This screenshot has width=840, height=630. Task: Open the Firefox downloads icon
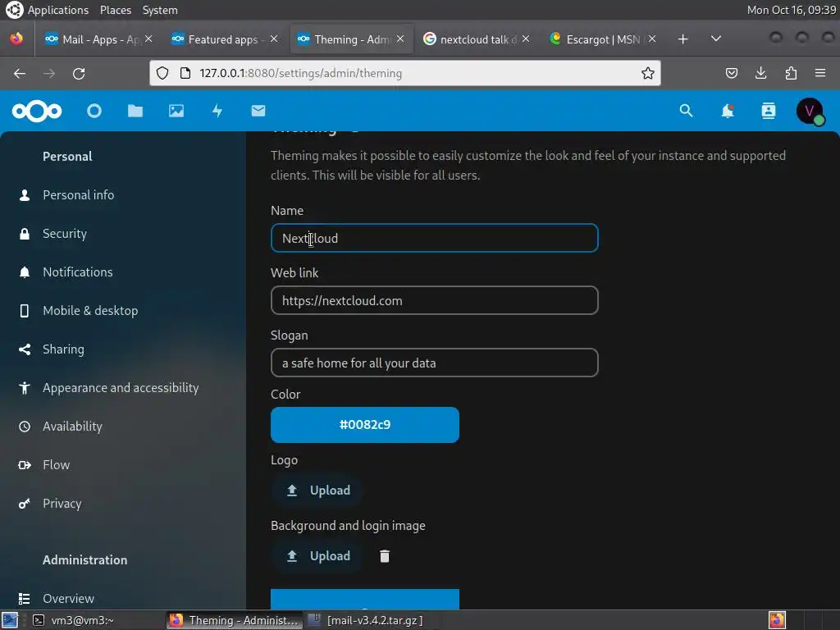760,73
